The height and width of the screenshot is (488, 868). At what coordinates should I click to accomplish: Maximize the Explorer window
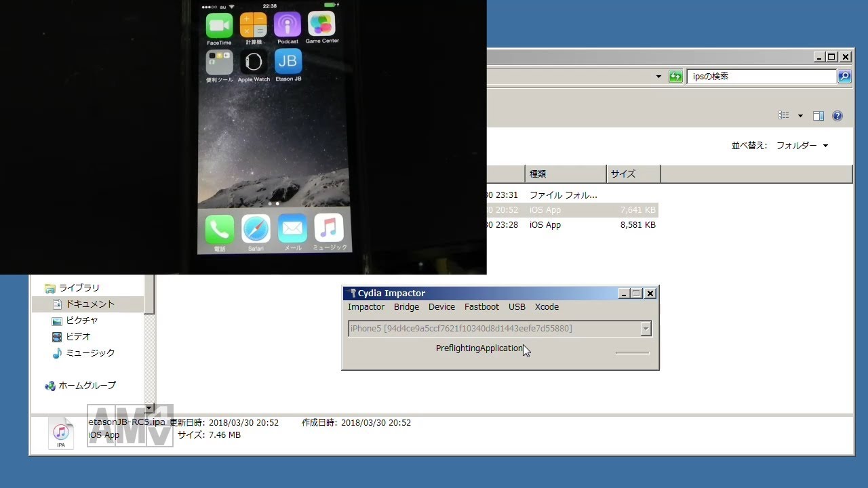pos(831,57)
